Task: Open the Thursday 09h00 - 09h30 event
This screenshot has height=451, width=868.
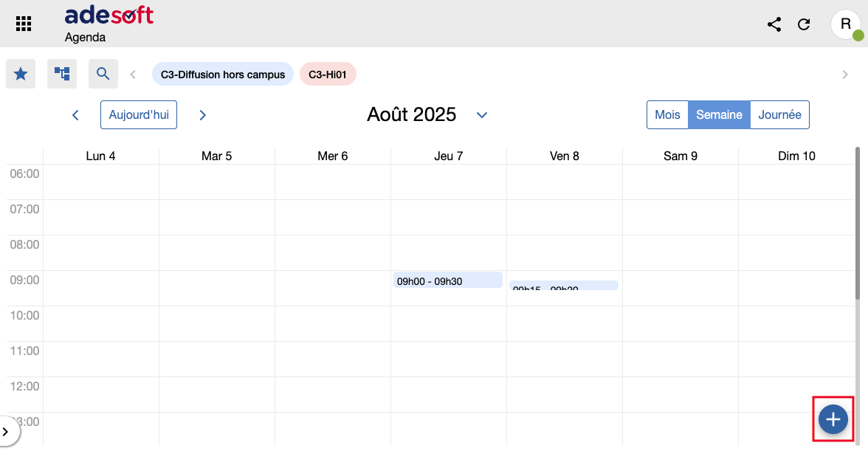Action: click(x=448, y=280)
